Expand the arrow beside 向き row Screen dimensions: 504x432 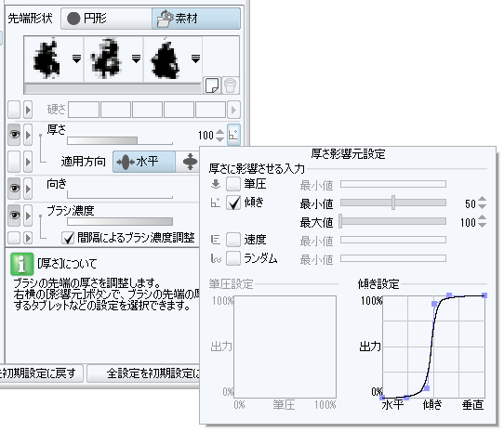click(28, 189)
